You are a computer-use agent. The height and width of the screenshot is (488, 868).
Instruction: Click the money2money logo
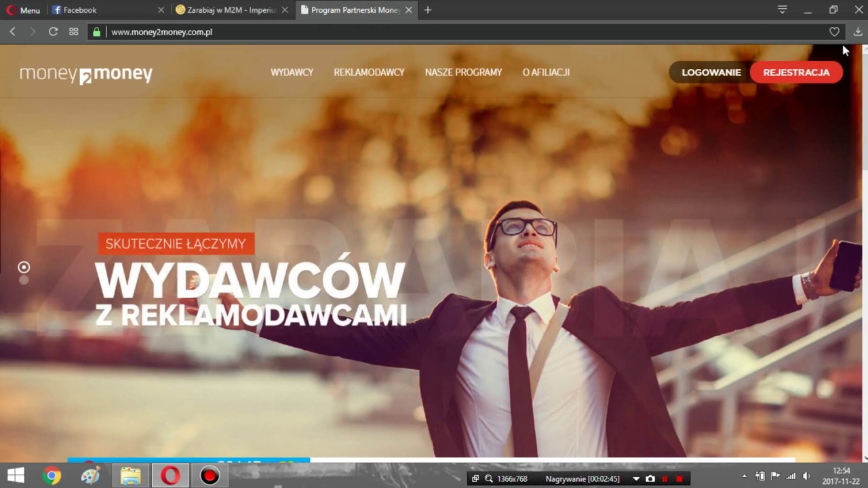tap(86, 74)
